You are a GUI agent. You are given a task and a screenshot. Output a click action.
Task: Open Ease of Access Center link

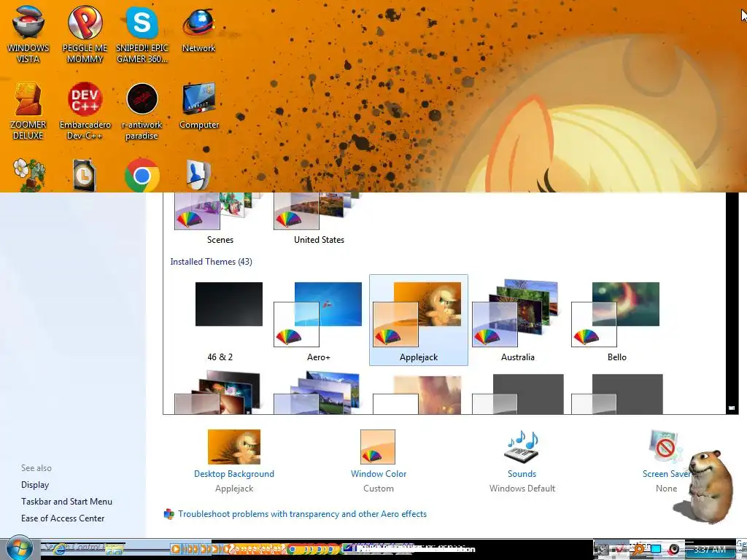tap(63, 518)
